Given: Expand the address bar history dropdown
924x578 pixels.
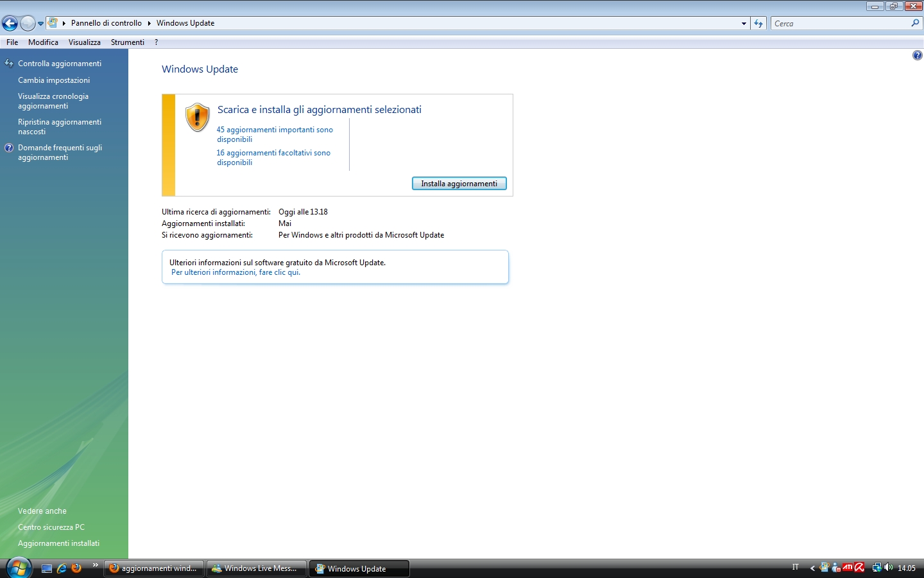Looking at the screenshot, I should 744,24.
